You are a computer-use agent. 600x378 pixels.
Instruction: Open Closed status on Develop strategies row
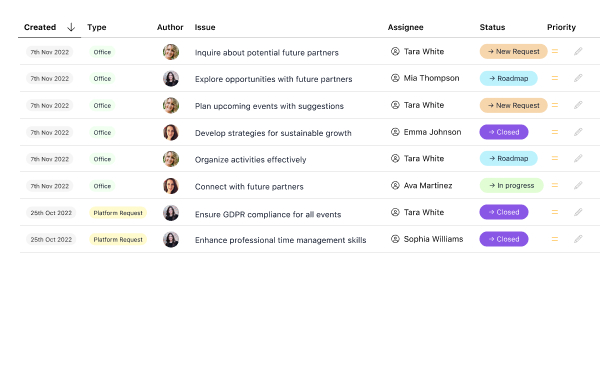[x=504, y=132]
